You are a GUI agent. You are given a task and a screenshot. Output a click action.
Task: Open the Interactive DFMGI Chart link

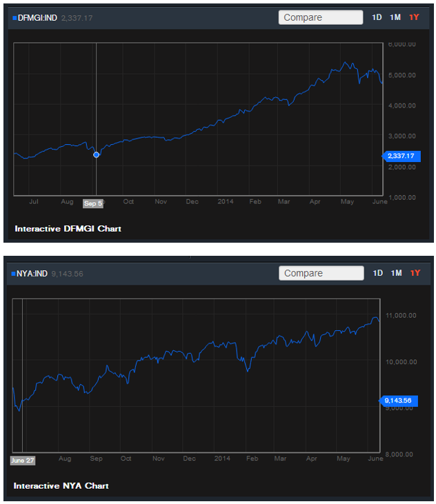[x=68, y=228]
